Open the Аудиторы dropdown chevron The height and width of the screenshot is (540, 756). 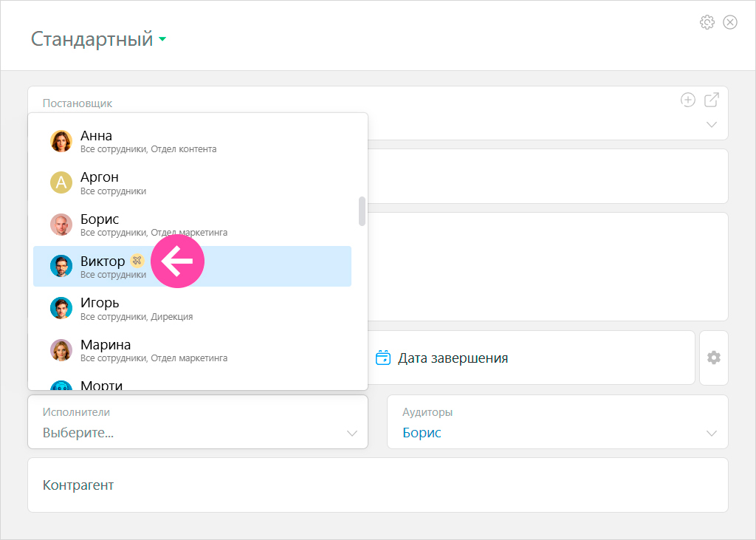pyautogui.click(x=712, y=434)
